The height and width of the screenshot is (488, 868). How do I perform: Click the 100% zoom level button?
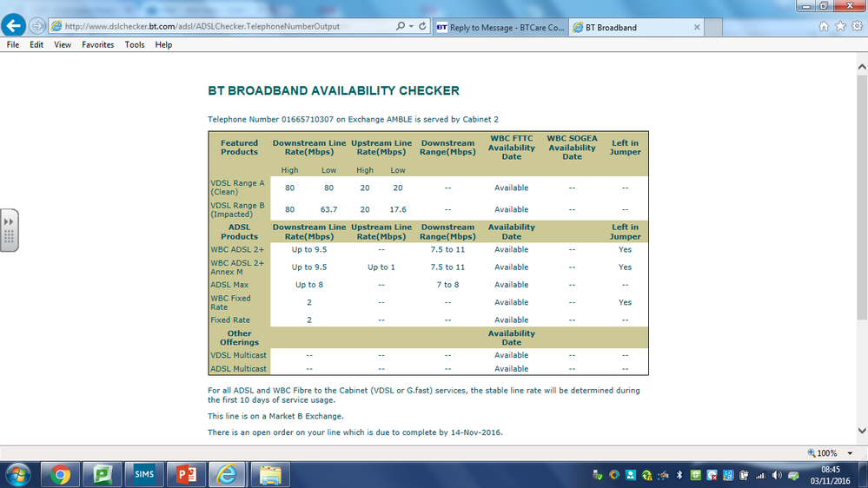823,453
